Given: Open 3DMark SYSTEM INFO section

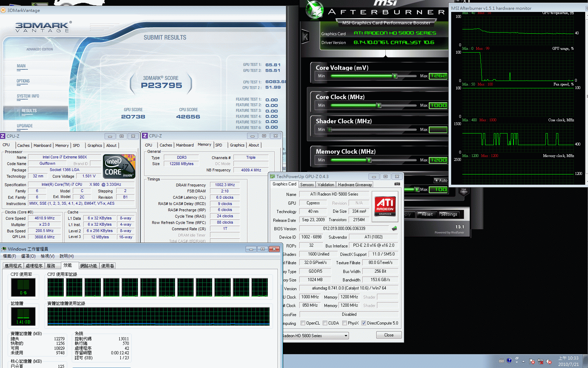Looking at the screenshot, I should (28, 96).
